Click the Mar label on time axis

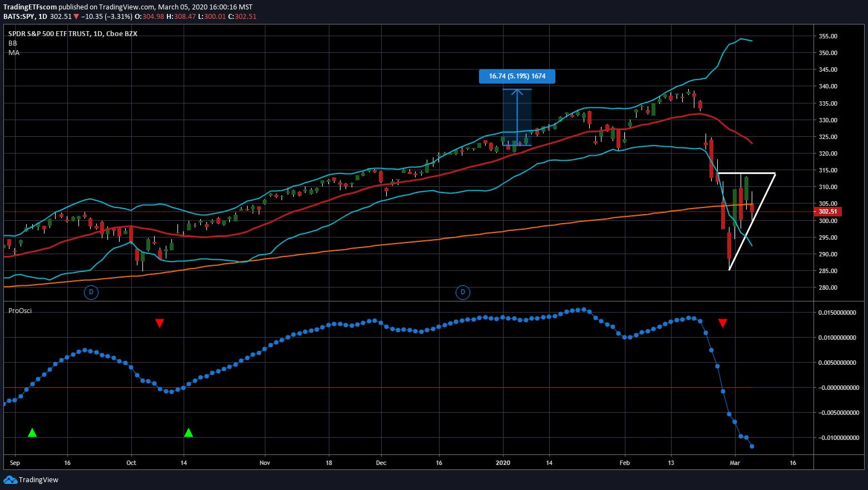pos(734,463)
